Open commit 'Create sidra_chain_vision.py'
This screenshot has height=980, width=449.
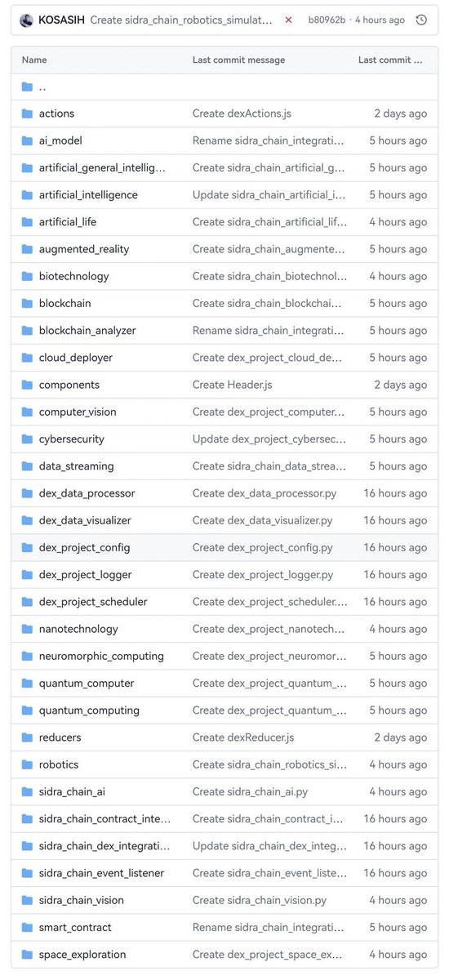coord(260,900)
